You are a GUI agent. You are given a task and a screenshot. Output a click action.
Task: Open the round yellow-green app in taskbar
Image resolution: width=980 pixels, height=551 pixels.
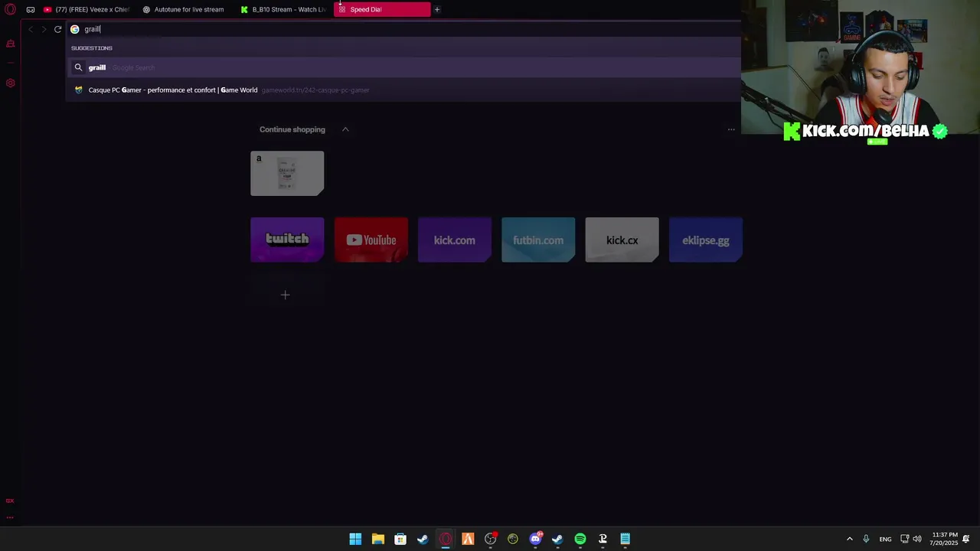(513, 539)
